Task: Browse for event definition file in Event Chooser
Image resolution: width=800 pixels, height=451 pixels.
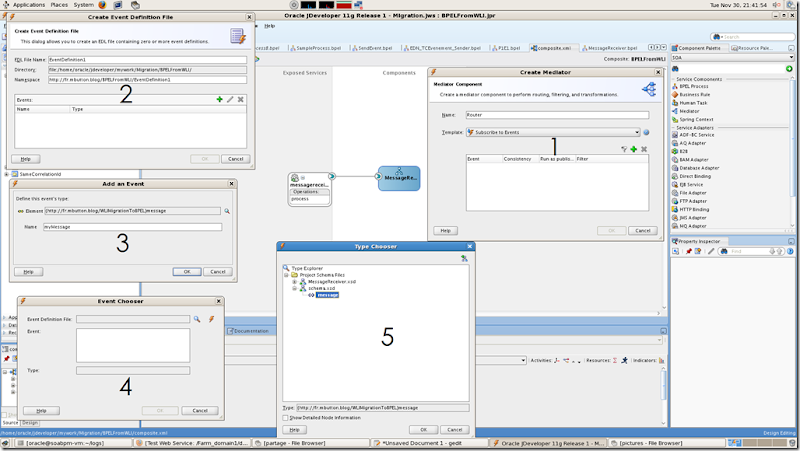Action: [x=197, y=319]
